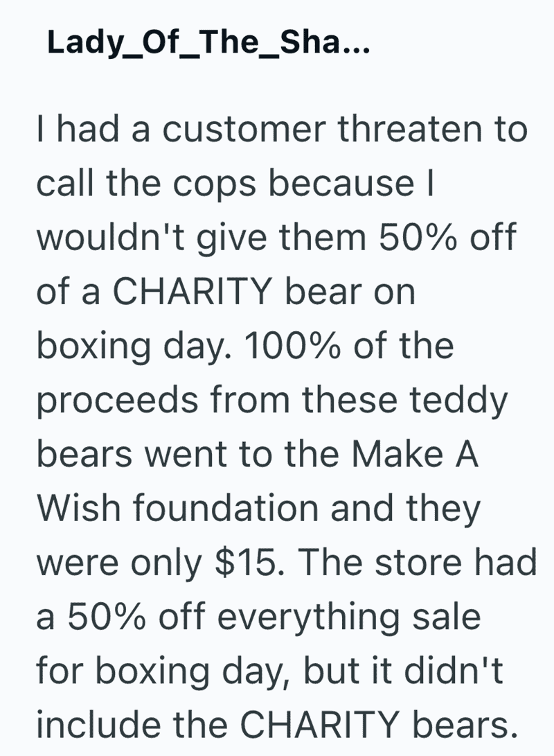Click the words 'Make A' in the comment
This screenshot has height=756, width=554.
pyautogui.click(x=415, y=454)
